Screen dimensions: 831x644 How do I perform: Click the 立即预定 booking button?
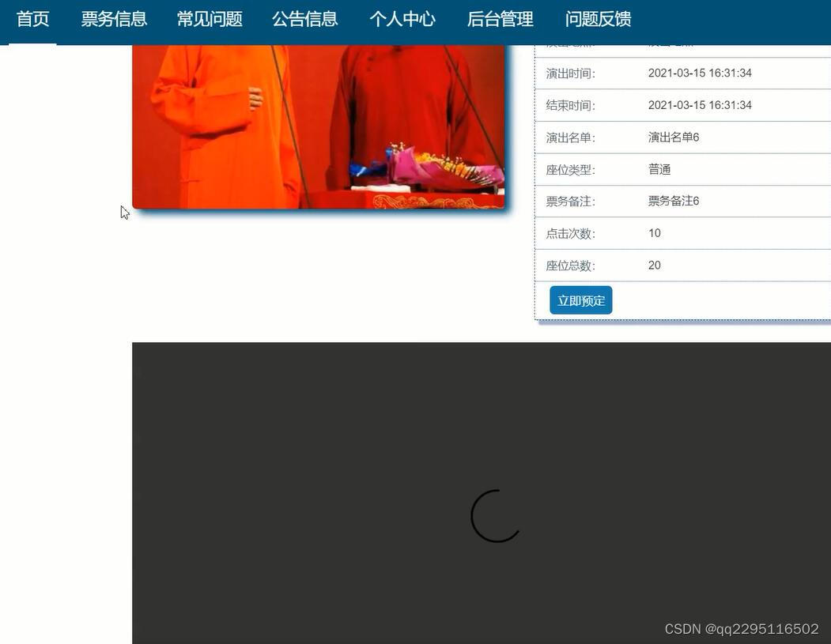click(x=580, y=300)
